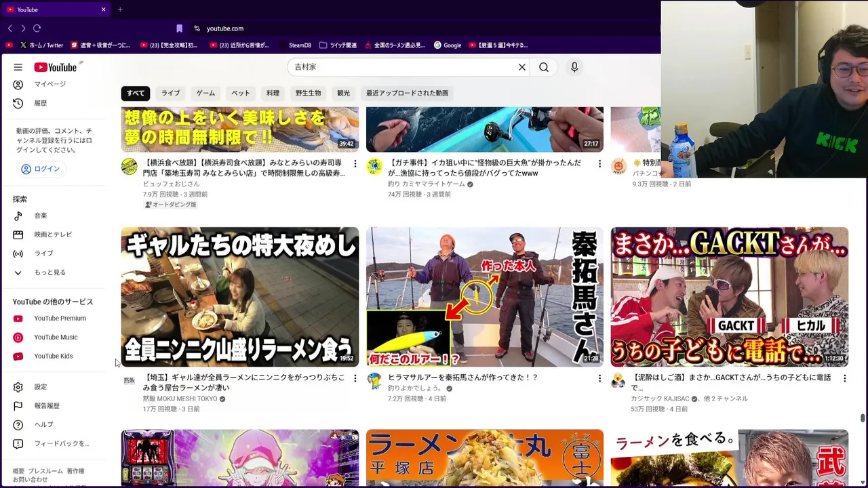Click the page vertical scrollbar thumb
This screenshot has height=488, width=868.
pyautogui.click(x=863, y=418)
